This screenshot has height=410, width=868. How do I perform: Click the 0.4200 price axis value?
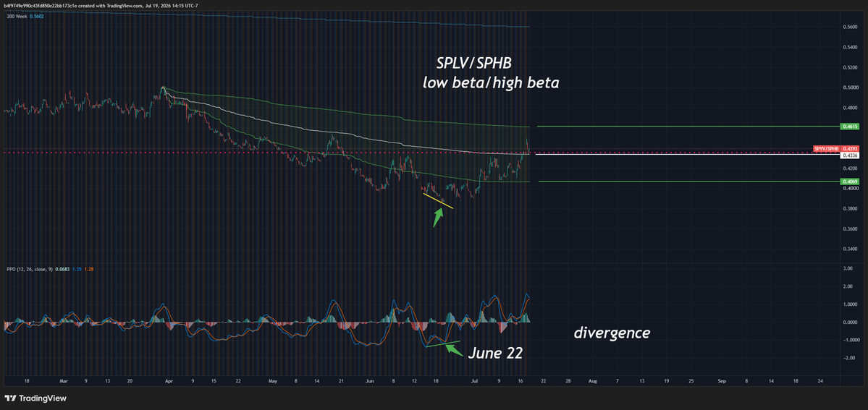tap(851, 168)
